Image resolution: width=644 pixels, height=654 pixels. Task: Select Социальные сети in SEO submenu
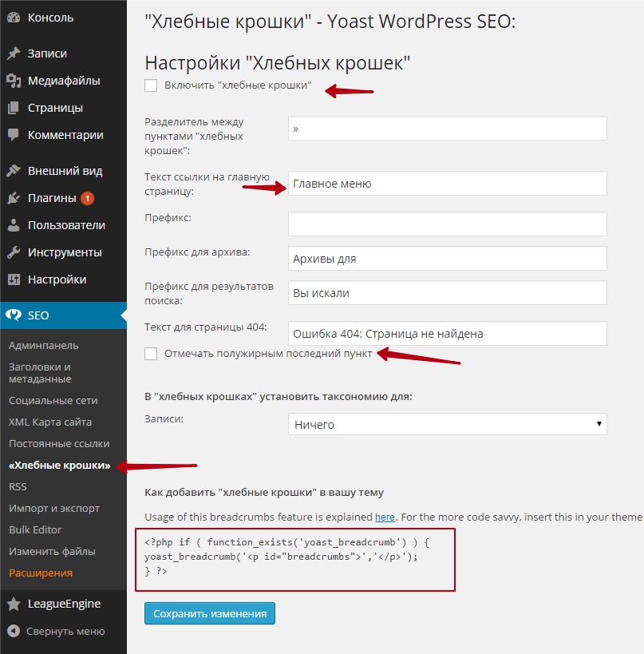(x=53, y=400)
